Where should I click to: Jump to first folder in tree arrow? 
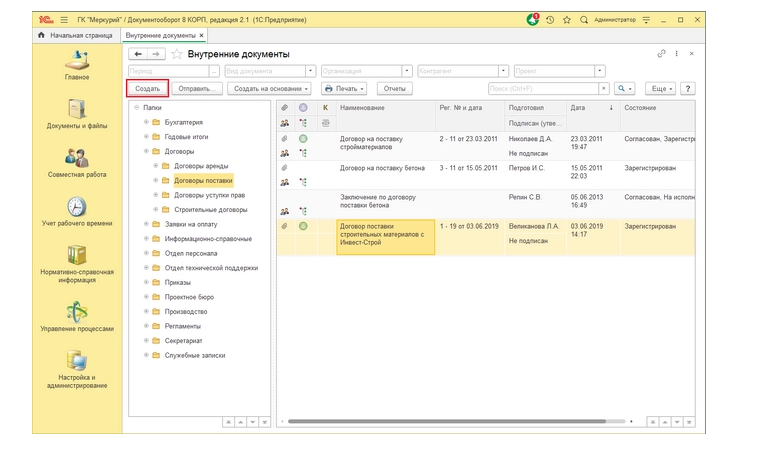coord(228,422)
